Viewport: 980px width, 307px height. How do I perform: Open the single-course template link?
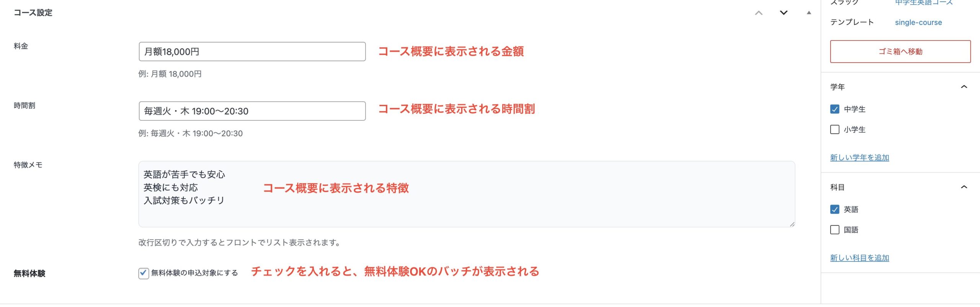(x=918, y=23)
